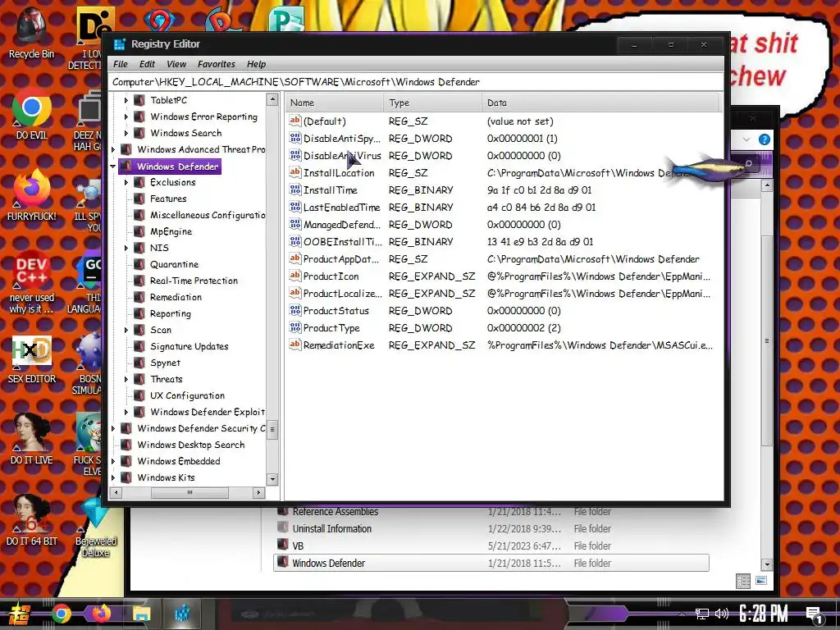Click the ProductStatus DWORD value icon
The width and height of the screenshot is (840, 630).
295,310
